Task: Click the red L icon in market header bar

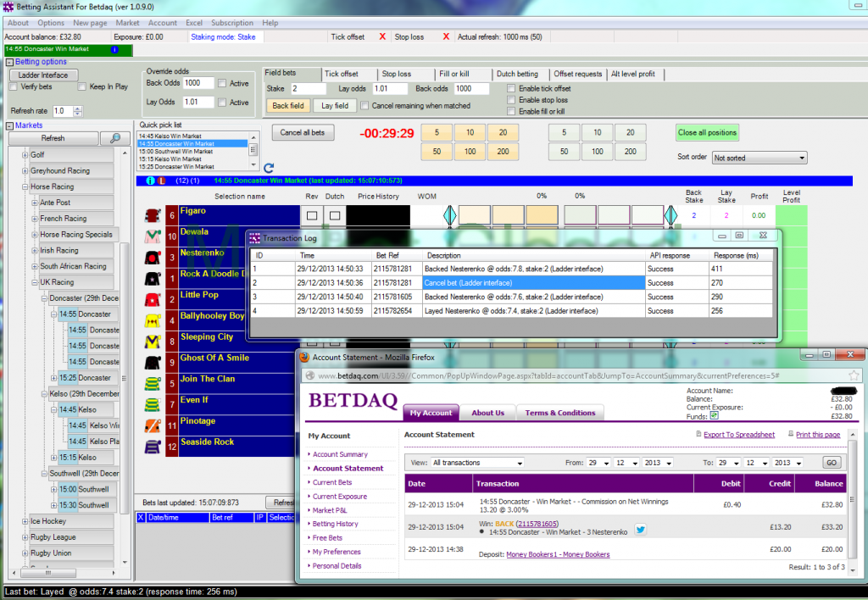Action: tap(162, 181)
